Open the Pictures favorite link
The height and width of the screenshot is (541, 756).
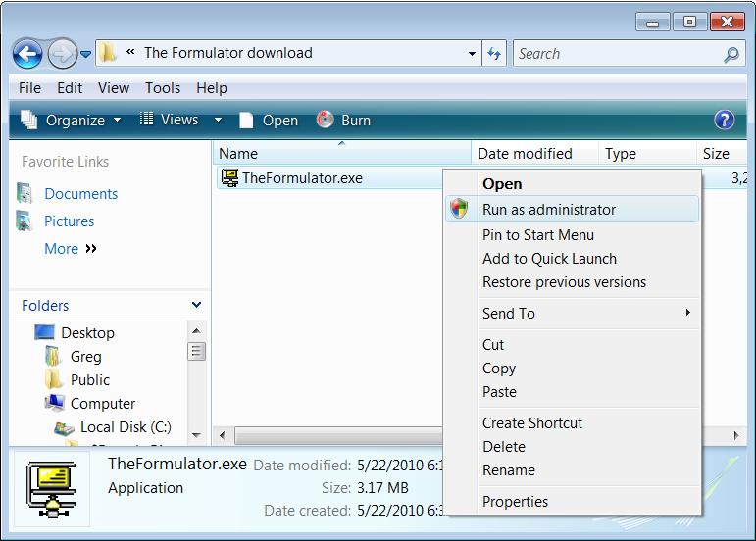69,221
